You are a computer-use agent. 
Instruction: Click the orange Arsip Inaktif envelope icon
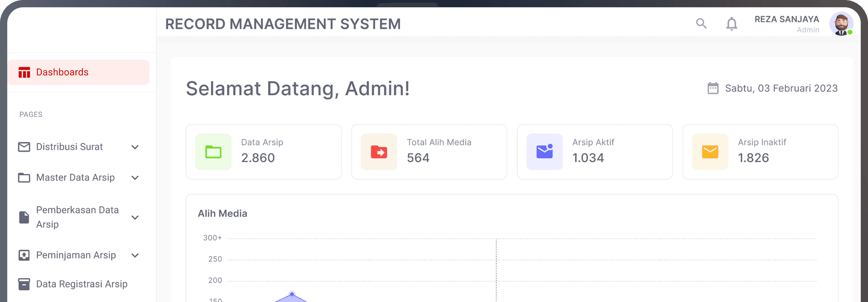point(710,152)
